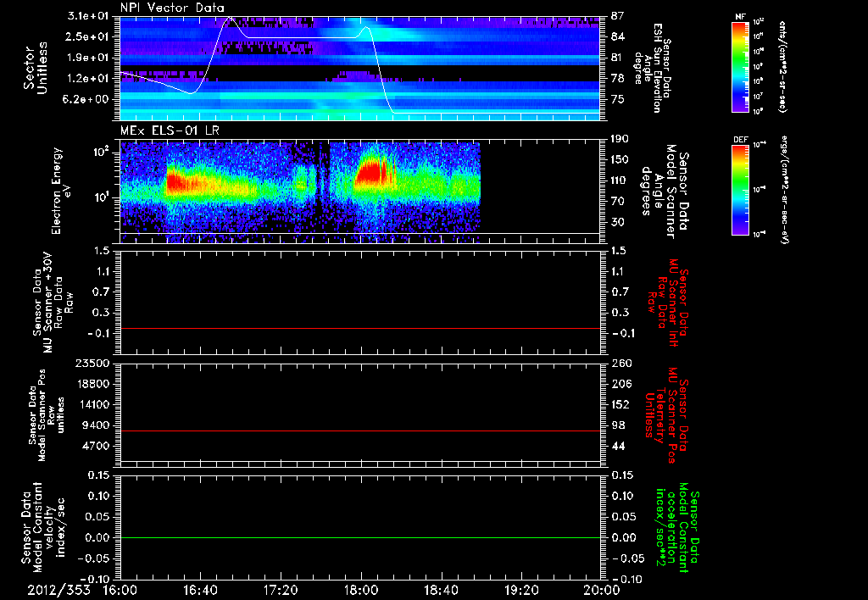The height and width of the screenshot is (600, 868).
Task: Click the '2012/353' date label
Action: point(58,590)
